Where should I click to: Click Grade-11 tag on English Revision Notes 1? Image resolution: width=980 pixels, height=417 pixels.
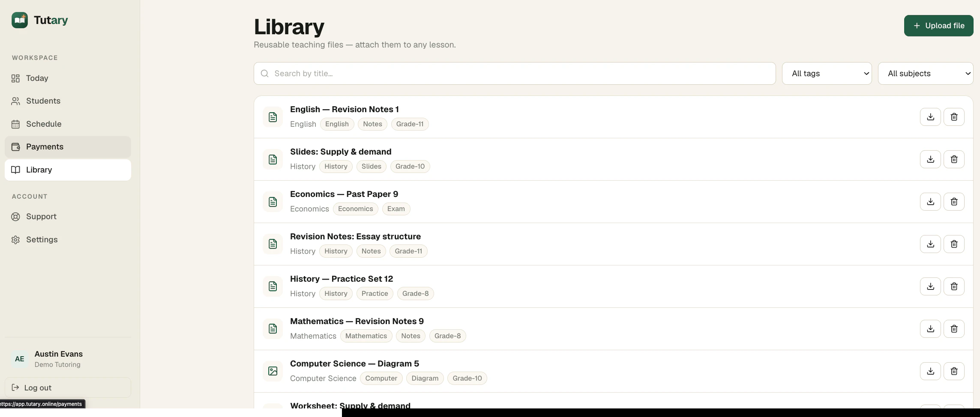(x=410, y=124)
